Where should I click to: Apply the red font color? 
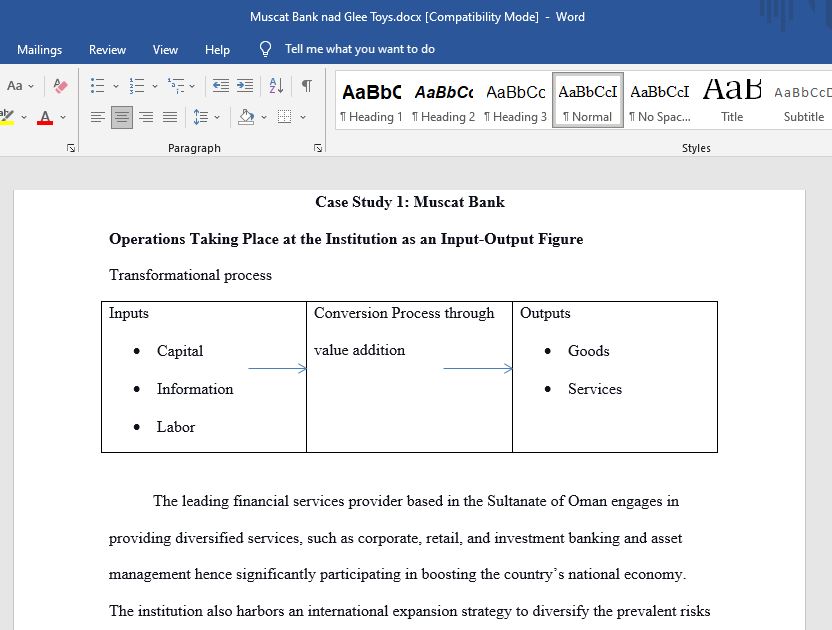(45, 117)
